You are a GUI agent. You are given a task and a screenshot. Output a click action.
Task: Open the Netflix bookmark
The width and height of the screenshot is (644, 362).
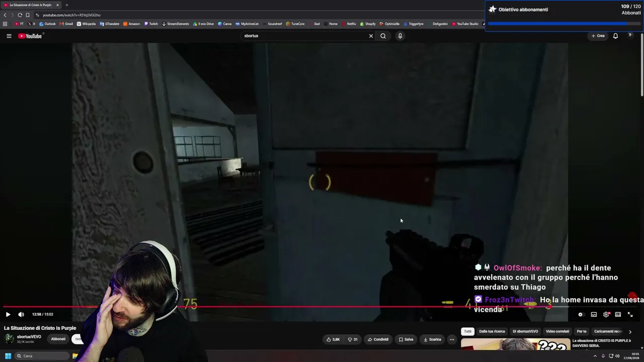coord(349,24)
